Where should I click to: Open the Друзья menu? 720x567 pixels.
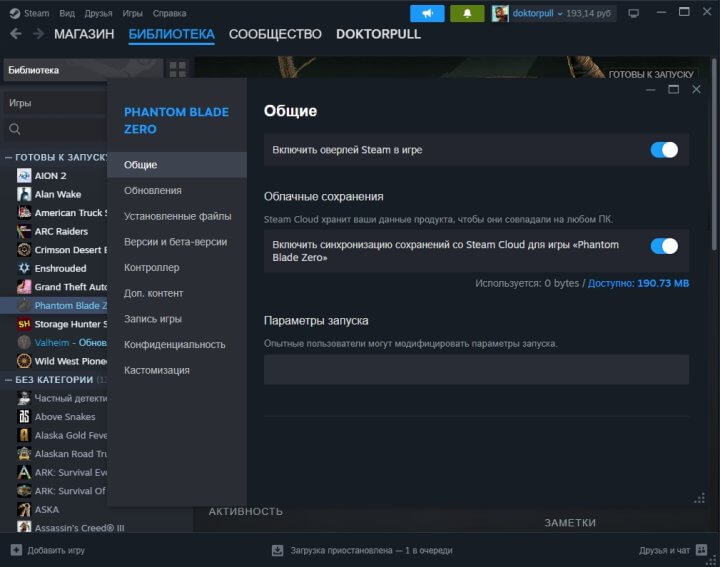pos(98,13)
